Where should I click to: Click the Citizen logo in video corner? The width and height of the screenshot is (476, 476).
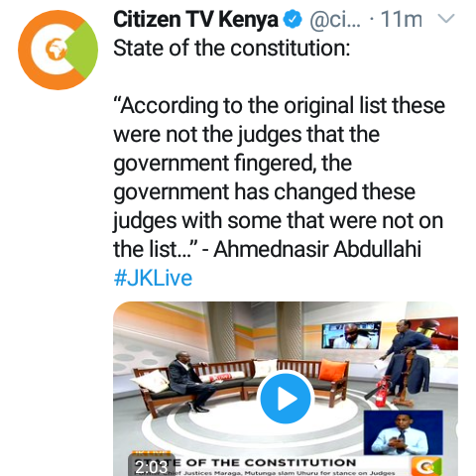426,467
